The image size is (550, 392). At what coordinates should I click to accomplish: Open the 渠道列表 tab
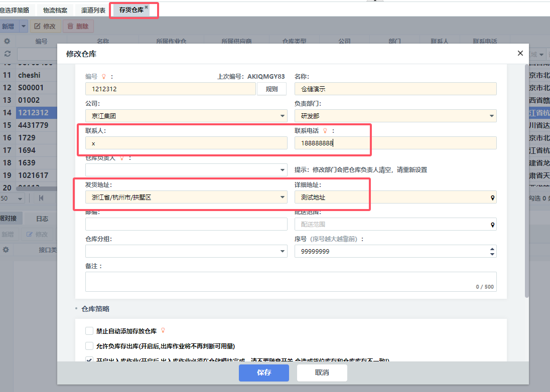click(x=93, y=10)
